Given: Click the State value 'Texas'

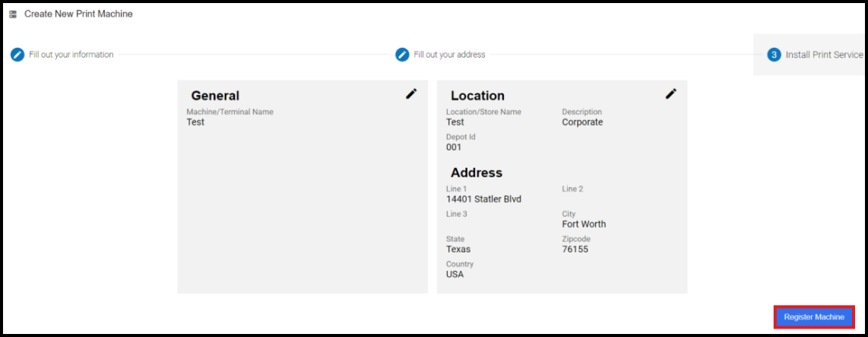Looking at the screenshot, I should (x=458, y=250).
